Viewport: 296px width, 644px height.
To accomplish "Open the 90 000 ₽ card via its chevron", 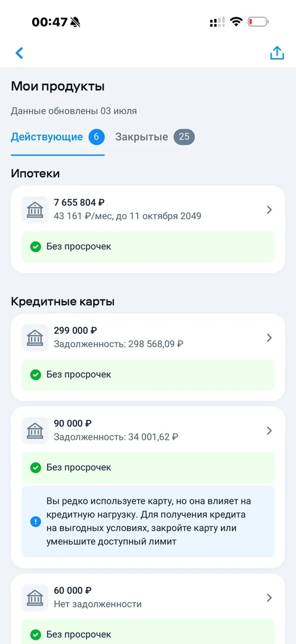I will 269,430.
